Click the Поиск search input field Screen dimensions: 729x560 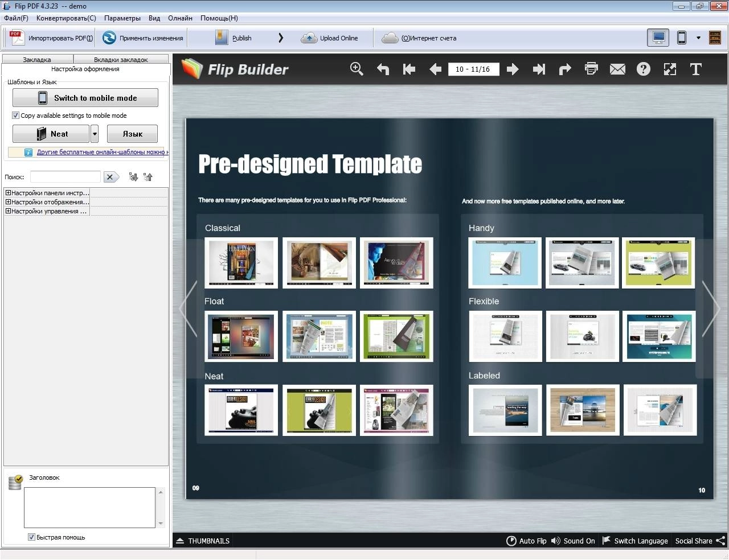pos(65,177)
